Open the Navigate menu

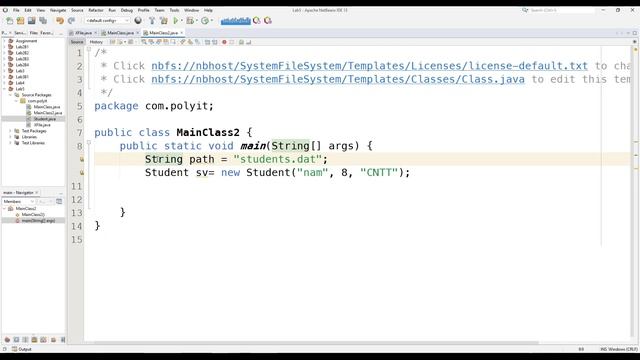click(58, 10)
